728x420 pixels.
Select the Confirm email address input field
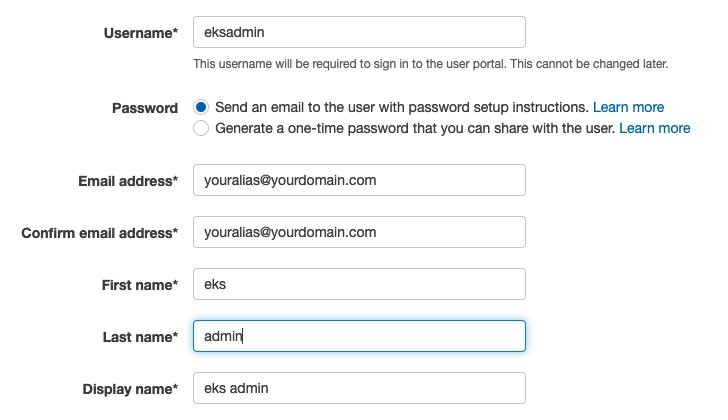tap(359, 232)
